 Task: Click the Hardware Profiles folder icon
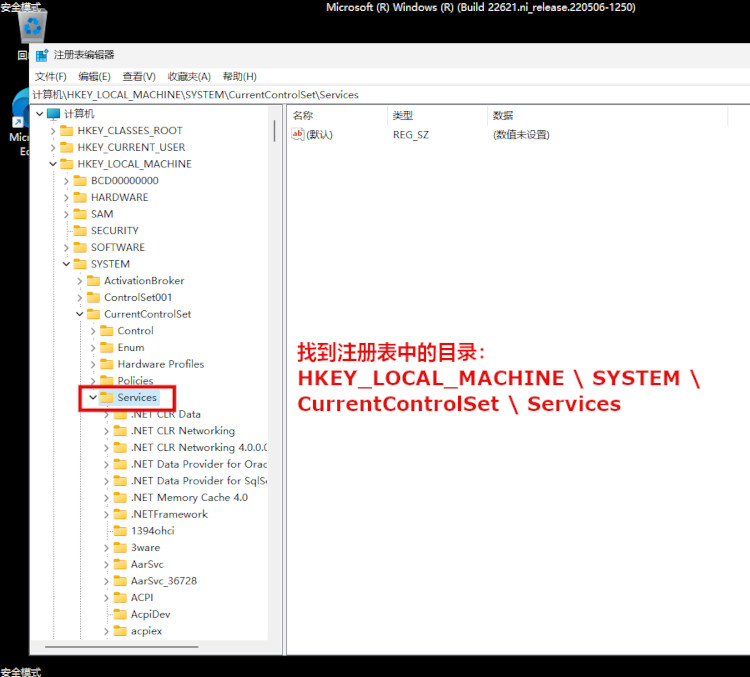[107, 364]
